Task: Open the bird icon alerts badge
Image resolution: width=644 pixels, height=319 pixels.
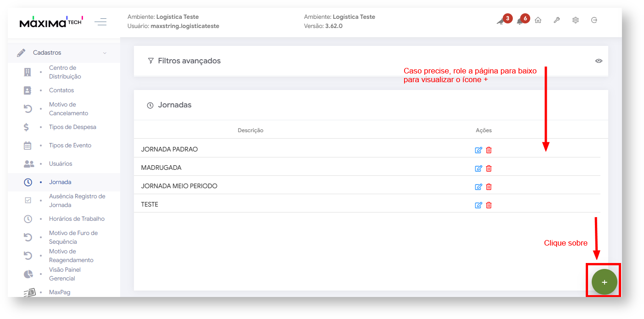Action: 500,21
